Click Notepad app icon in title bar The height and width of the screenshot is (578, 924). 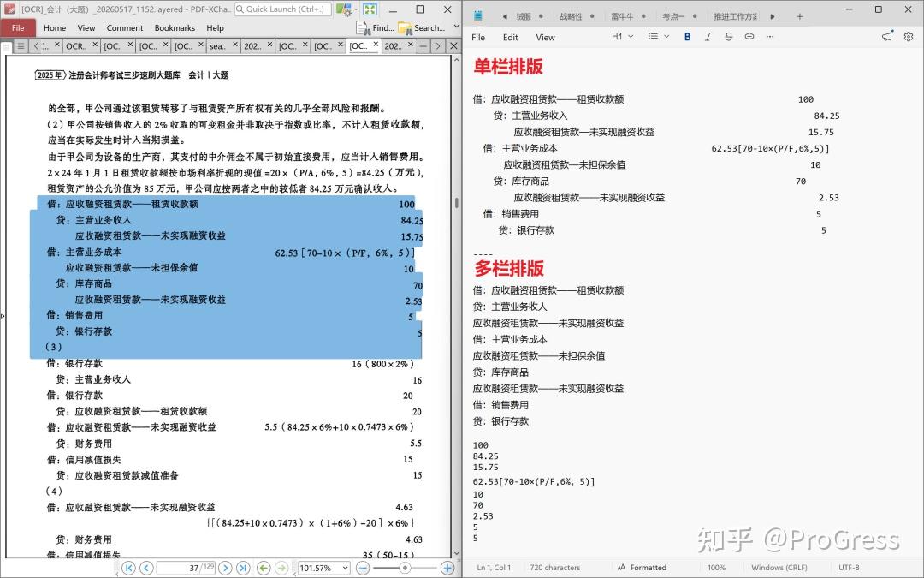(x=477, y=16)
